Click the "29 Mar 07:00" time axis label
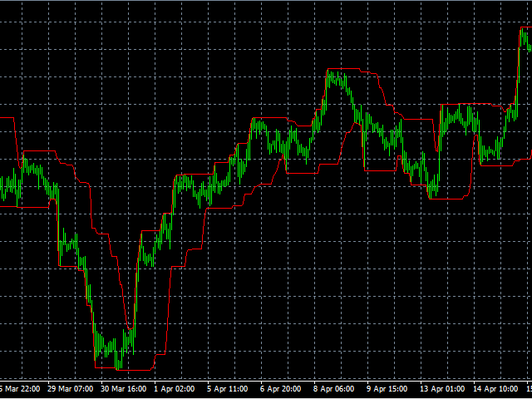The width and height of the screenshot is (532, 399). [x=71, y=388]
